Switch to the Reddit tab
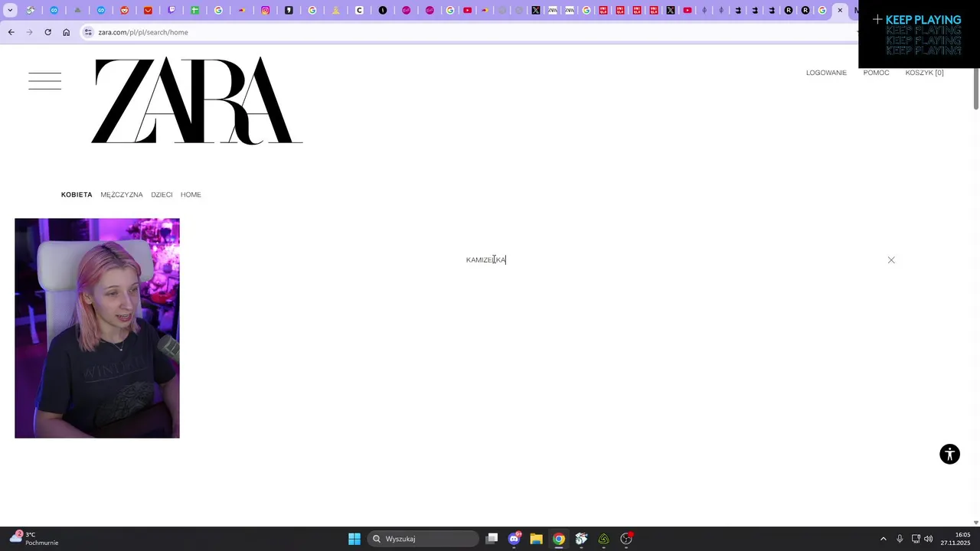Screen dimensions: 980x551 click(x=124, y=10)
